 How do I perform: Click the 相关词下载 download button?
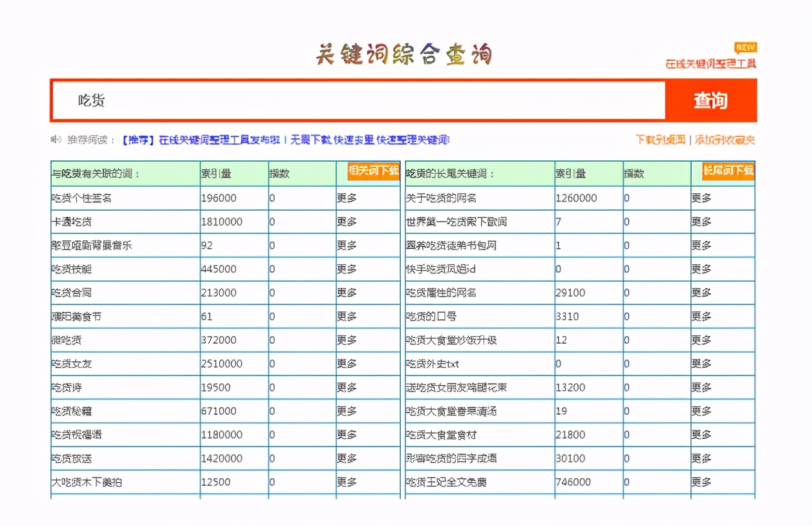[374, 173]
